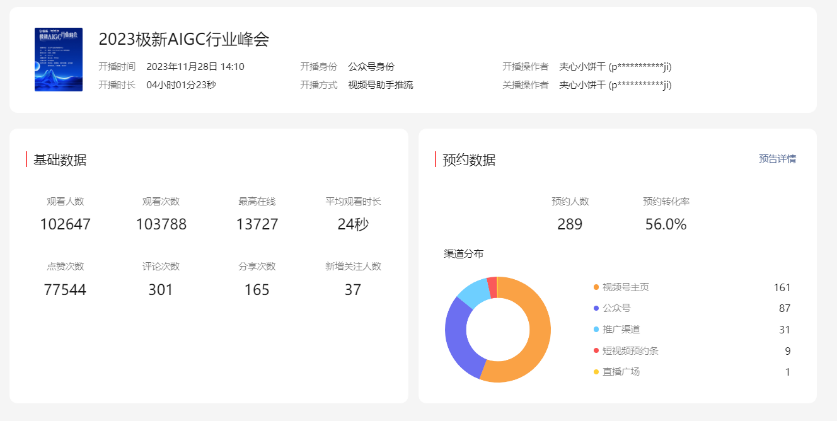
Task: Open the 预告详情 link
Action: coord(777,159)
